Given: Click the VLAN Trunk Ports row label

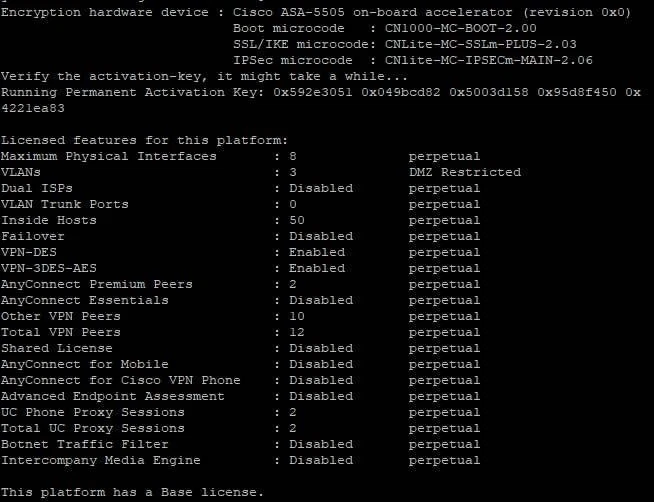Looking at the screenshot, I should tap(65, 204).
